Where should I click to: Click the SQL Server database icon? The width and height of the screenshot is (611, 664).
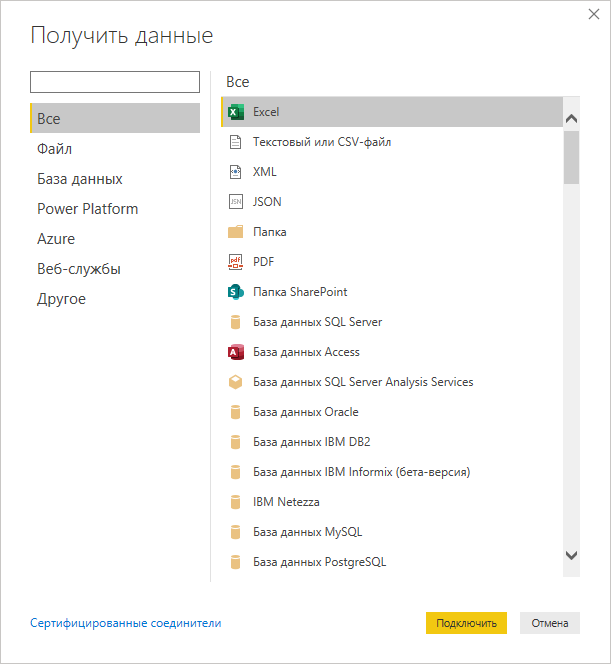pyautogui.click(x=235, y=322)
